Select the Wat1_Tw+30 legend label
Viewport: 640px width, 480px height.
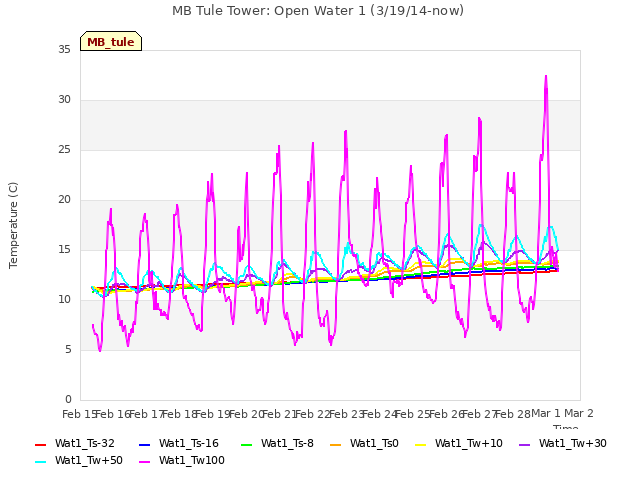(x=573, y=444)
